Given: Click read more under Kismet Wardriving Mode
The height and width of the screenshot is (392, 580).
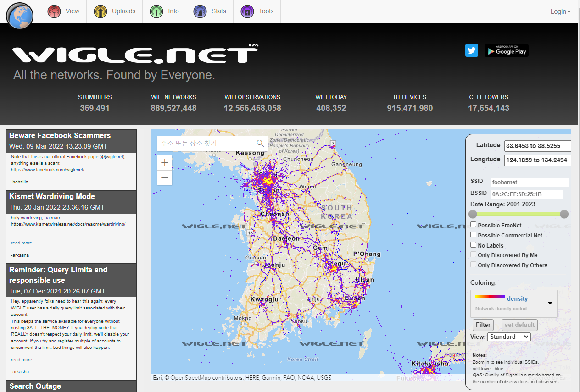Looking at the screenshot, I should [23, 243].
